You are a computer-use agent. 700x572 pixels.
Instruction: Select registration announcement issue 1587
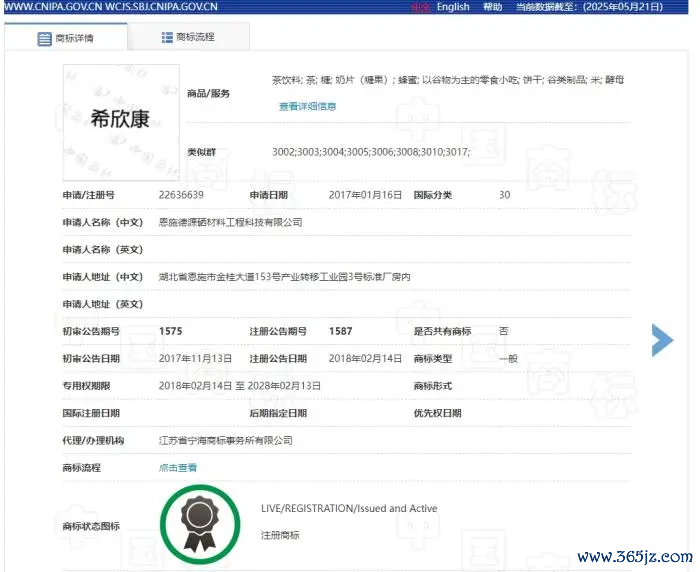tap(341, 331)
